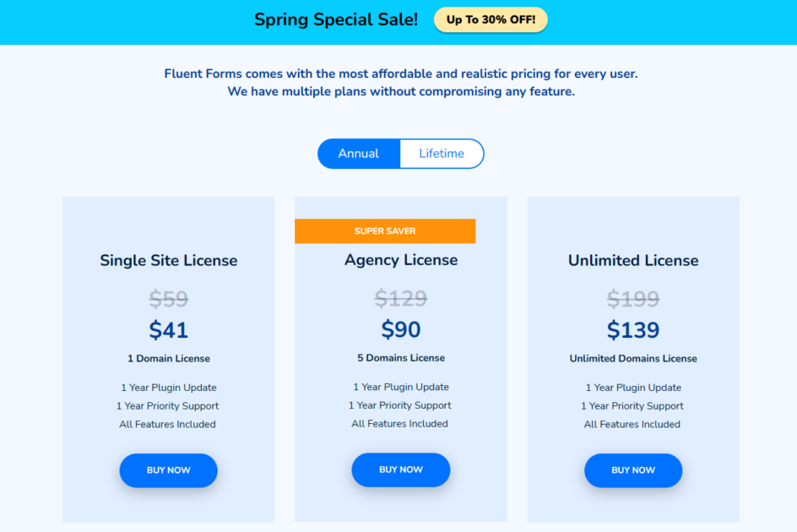Click the Unlimited License plan title
The width and height of the screenshot is (797, 532).
pyautogui.click(x=633, y=260)
